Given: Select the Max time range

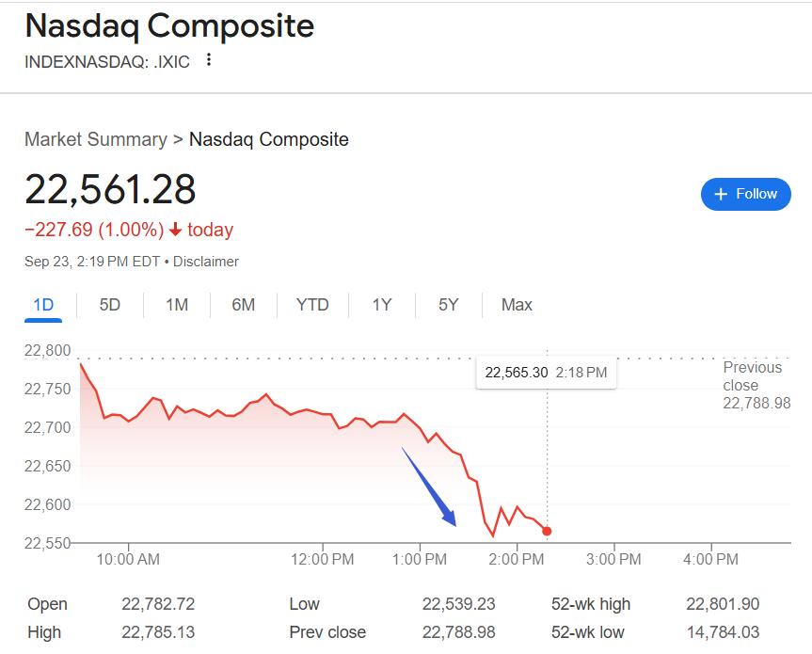Looking at the screenshot, I should click(517, 305).
